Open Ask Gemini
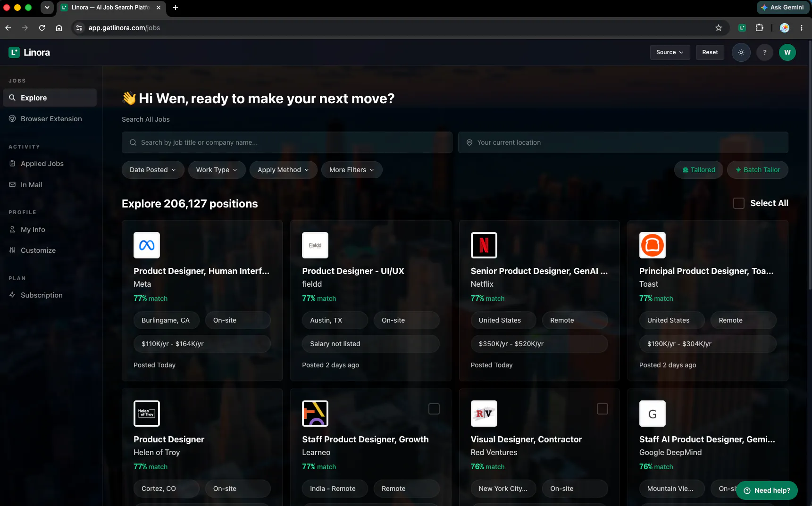Viewport: 812px width, 506px height. tap(782, 8)
